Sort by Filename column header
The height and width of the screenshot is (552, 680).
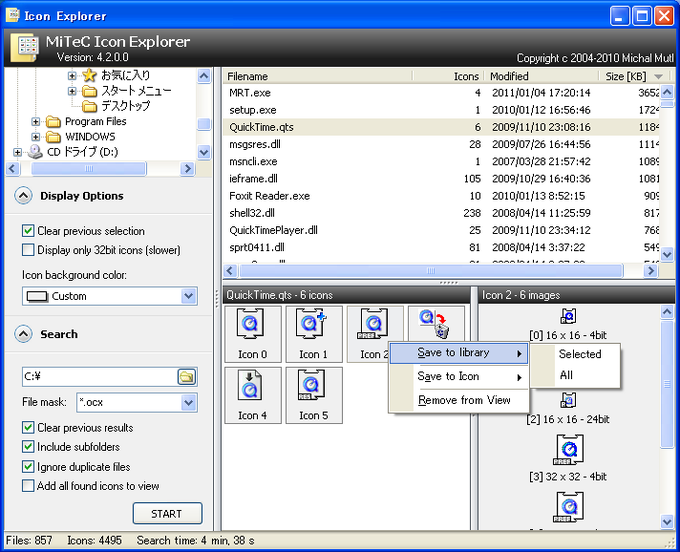pyautogui.click(x=318, y=76)
